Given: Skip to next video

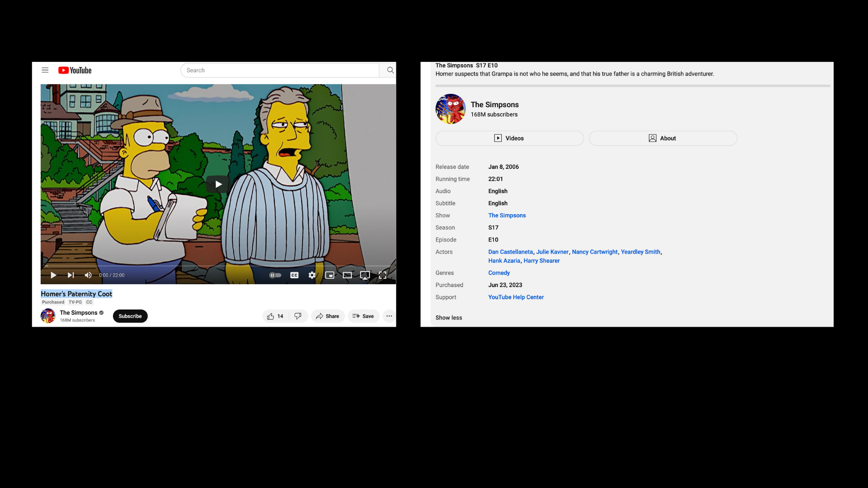Looking at the screenshot, I should (71, 275).
